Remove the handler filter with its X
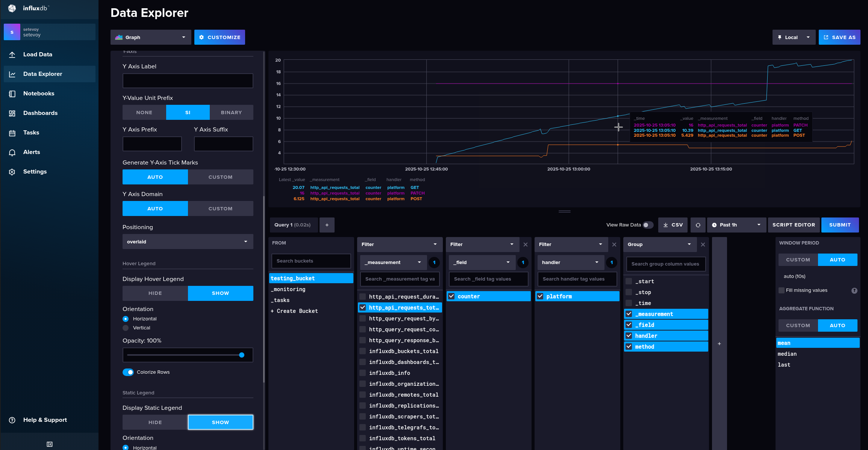Screen dimensions: 868x450 coord(614,245)
